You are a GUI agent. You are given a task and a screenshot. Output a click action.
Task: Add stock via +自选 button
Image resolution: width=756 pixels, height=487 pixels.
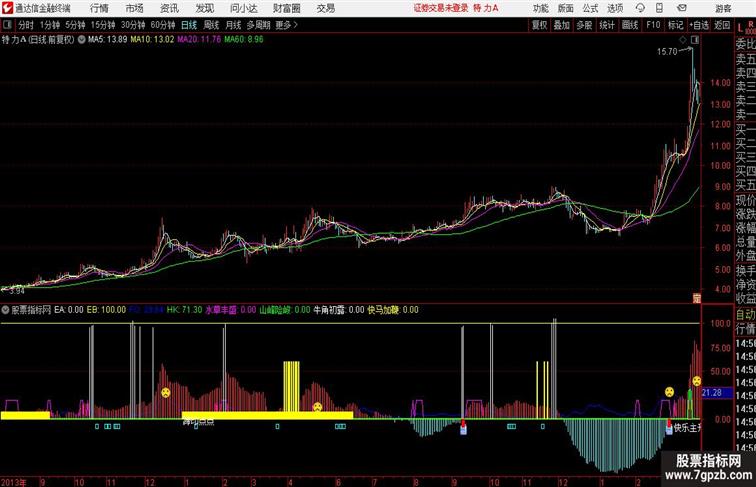pos(699,25)
